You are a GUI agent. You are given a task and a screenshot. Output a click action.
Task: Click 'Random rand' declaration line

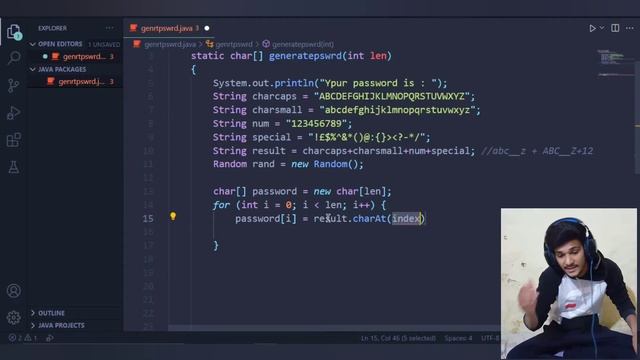click(x=288, y=164)
